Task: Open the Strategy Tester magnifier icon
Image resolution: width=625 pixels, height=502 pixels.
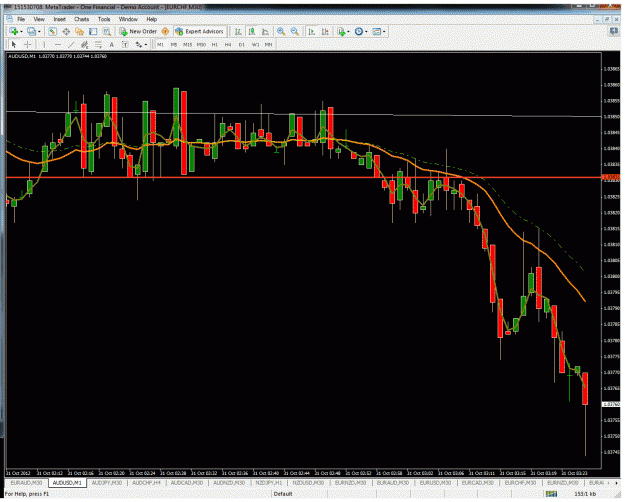Action: point(107,31)
